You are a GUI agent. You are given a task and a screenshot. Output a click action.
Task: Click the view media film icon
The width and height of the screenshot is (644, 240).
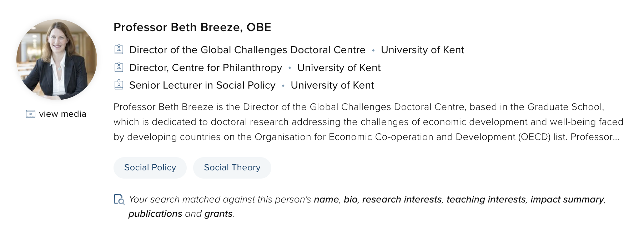tap(31, 114)
